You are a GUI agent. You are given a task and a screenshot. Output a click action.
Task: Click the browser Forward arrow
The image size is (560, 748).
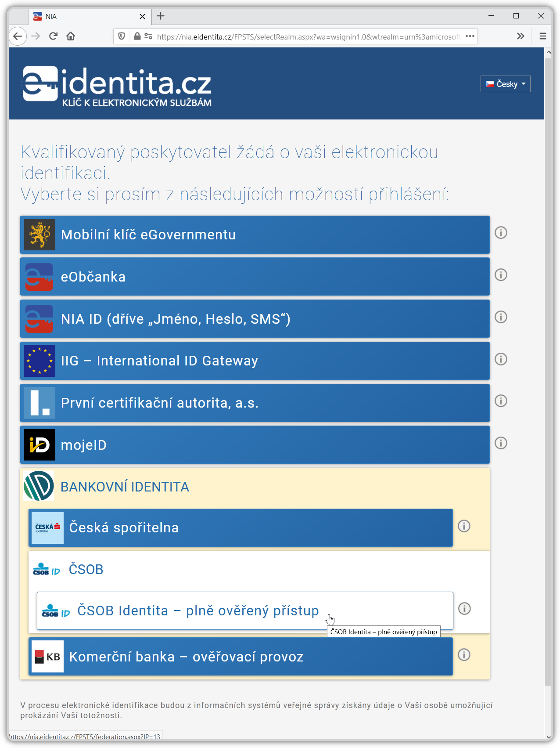pos(36,36)
